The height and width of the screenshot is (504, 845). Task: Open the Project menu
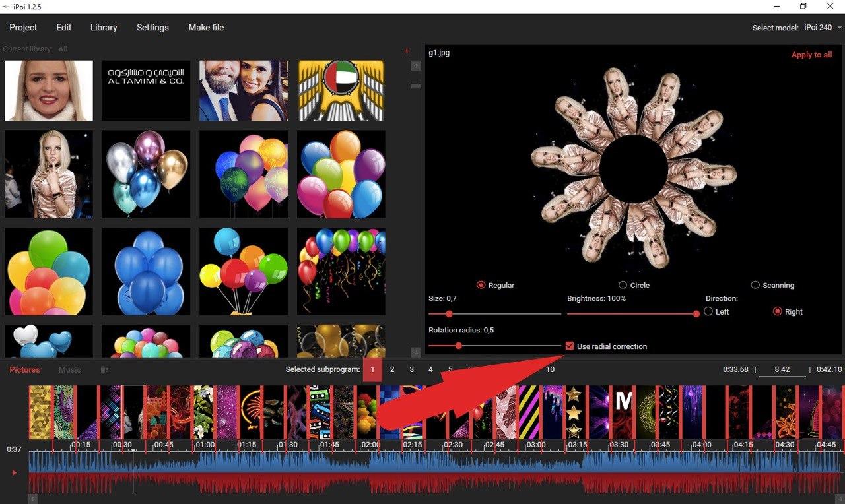(23, 28)
